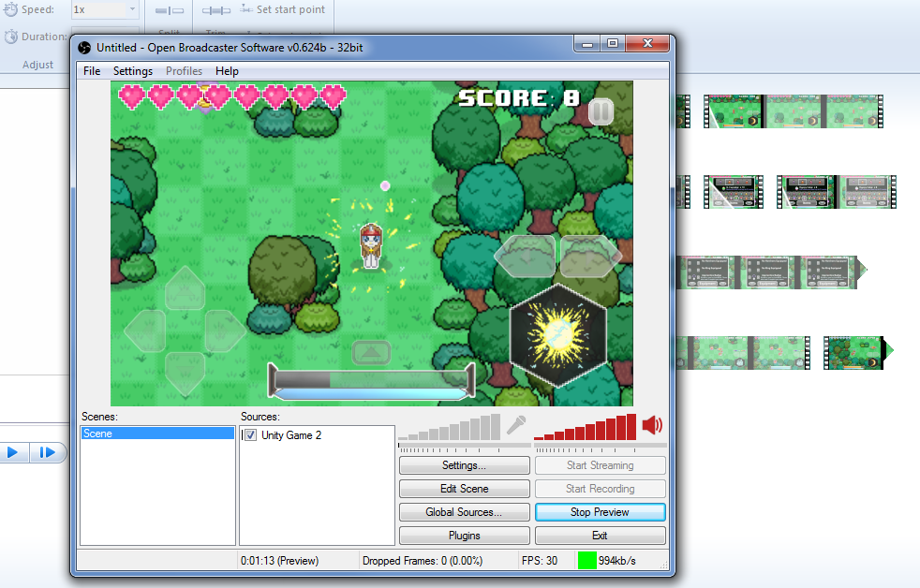920x588 pixels.
Task: Open Global Sources... dialog
Action: click(x=464, y=512)
